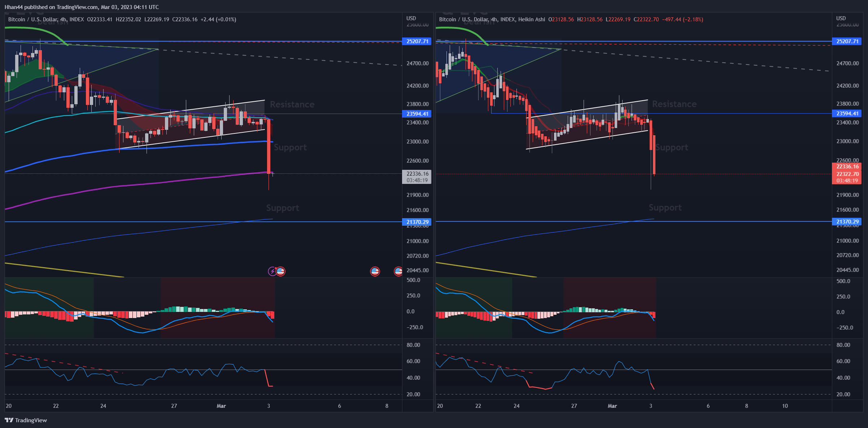Open US flag economic event between dates 6 and 8
Screen dimensions: 868x428
tap(375, 271)
